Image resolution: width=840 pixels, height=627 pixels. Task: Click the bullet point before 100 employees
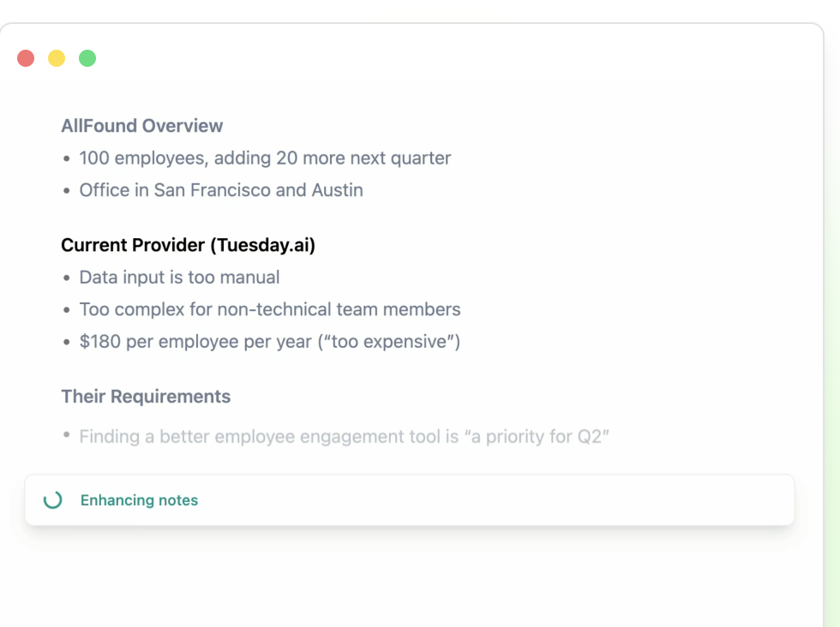click(66, 158)
